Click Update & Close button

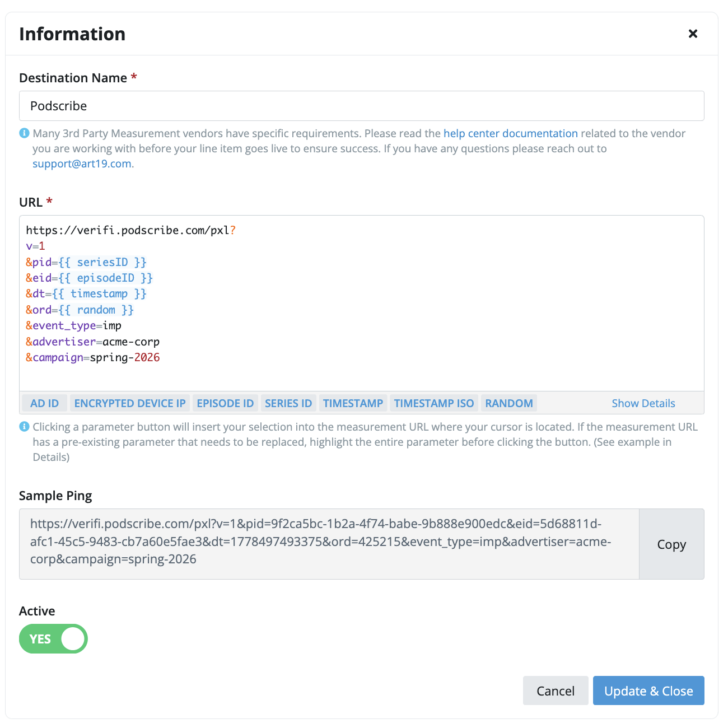[648, 690]
